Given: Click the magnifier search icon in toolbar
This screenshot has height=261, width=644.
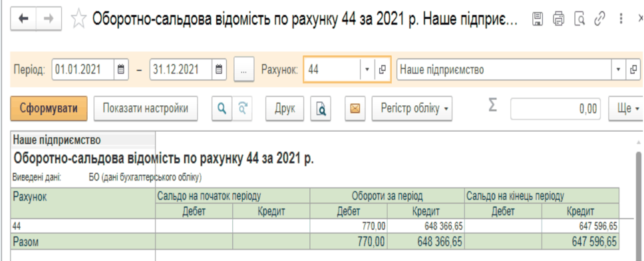Looking at the screenshot, I should [222, 109].
